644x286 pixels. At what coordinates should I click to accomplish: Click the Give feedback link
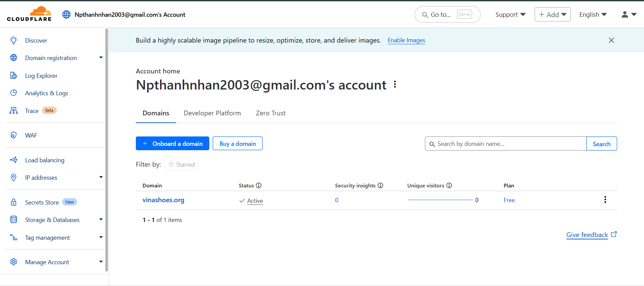(x=587, y=235)
